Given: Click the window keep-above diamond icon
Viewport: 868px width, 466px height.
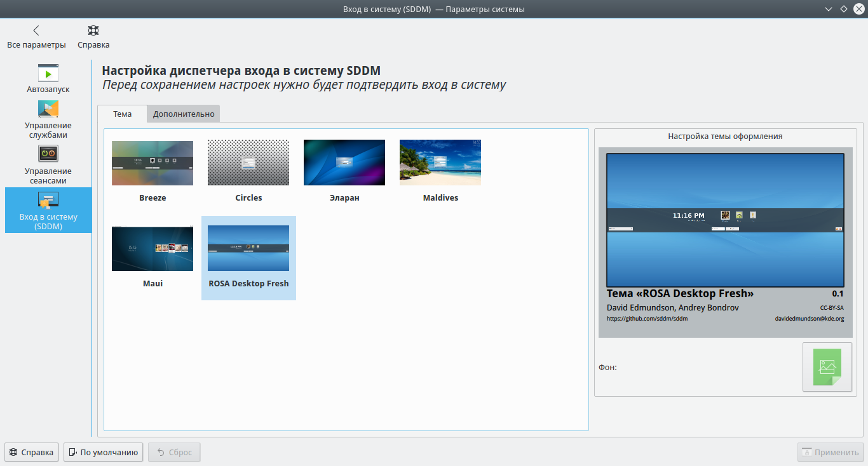Looking at the screenshot, I should 843,9.
